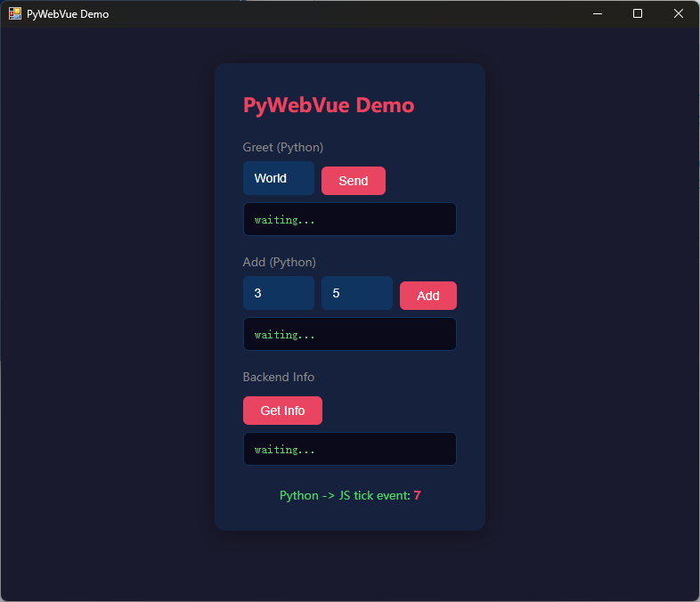The image size is (700, 602).
Task: Click the tick counter value 7
Action: pyautogui.click(x=417, y=495)
